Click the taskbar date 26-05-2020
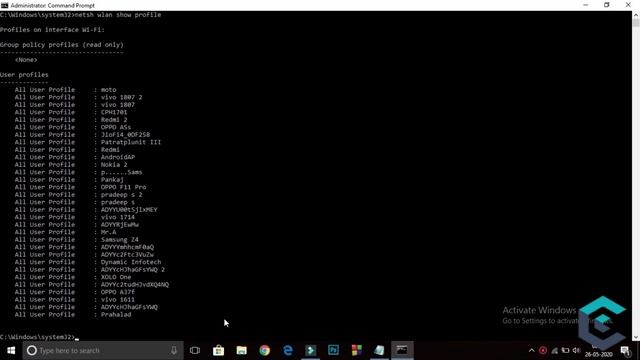Screen dimensions: 640x360 (598, 354)
